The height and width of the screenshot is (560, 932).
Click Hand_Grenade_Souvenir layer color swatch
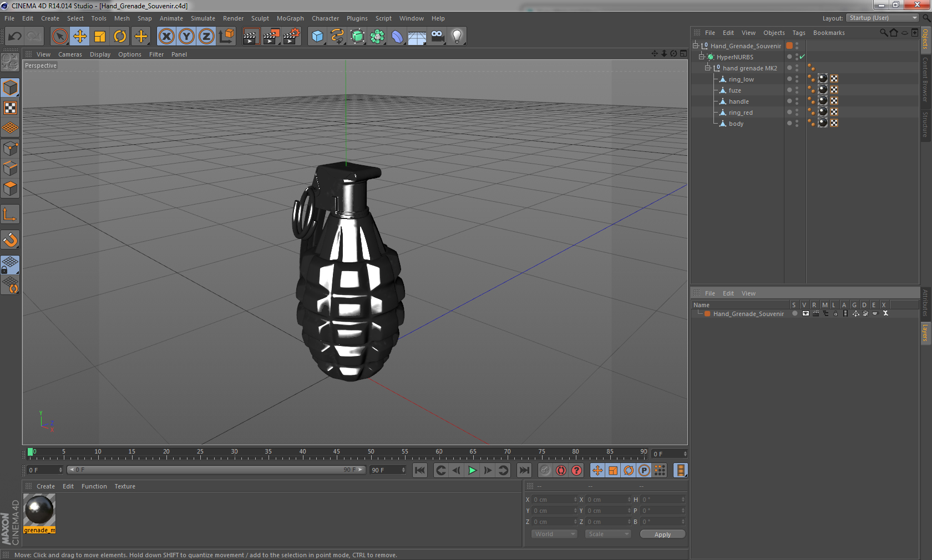707,314
